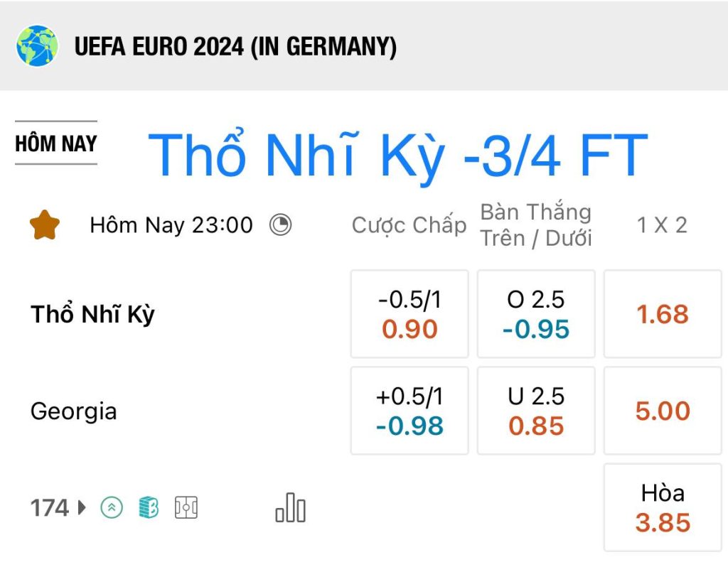This screenshot has width=728, height=562.
Task: Bet Under 2.5 goals at 0.85
Action: [536, 411]
